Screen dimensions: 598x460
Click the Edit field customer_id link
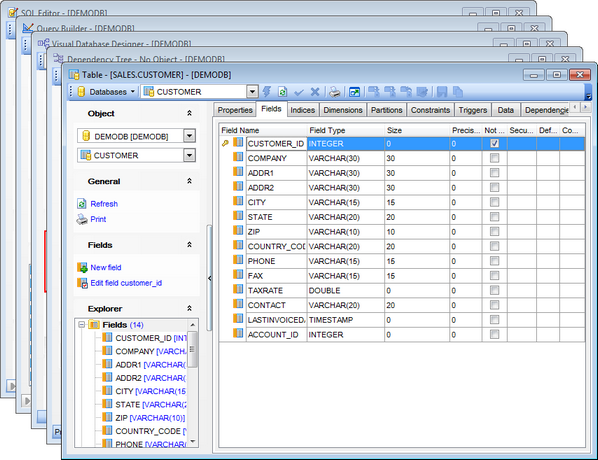click(126, 283)
